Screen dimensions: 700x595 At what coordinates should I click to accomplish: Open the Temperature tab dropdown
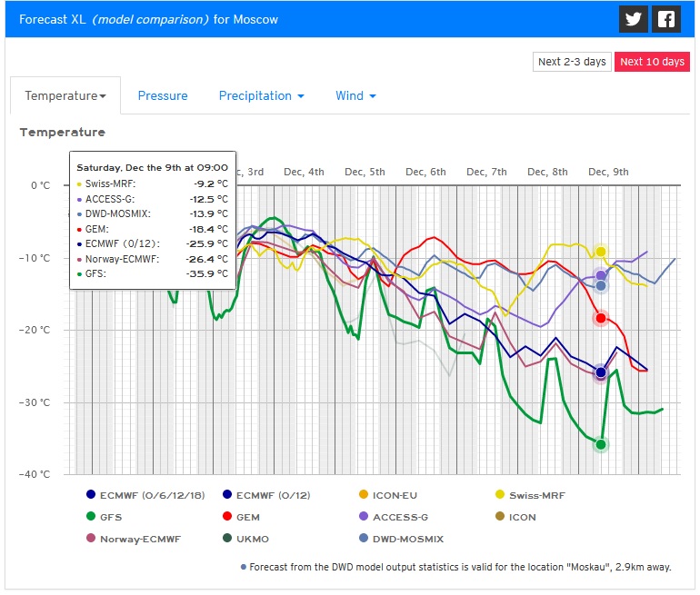point(65,95)
